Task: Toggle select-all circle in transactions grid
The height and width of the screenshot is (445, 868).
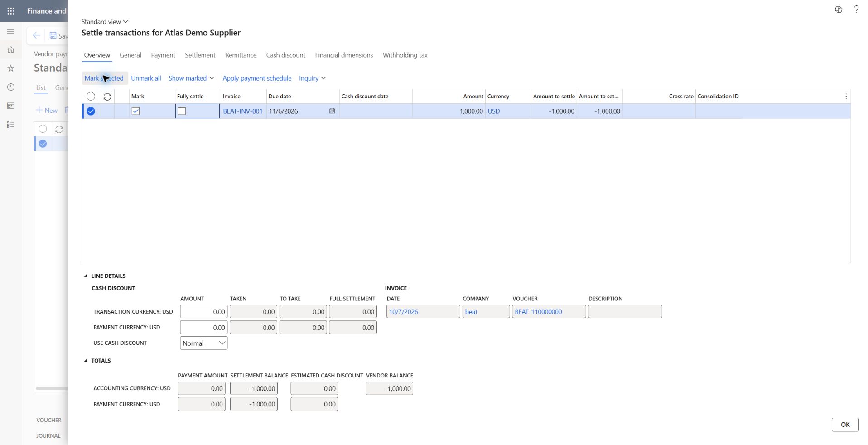Action: coord(91,96)
